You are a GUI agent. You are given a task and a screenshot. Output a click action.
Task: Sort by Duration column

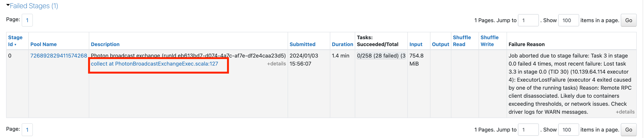pyautogui.click(x=342, y=44)
